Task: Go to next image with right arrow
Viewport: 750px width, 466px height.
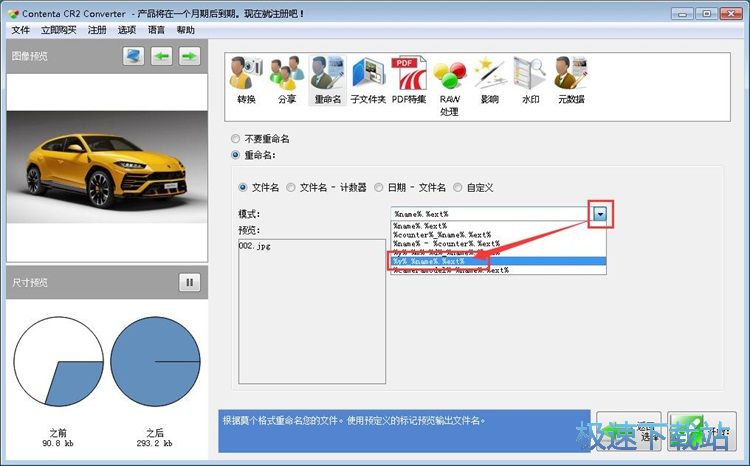Action: [x=189, y=56]
